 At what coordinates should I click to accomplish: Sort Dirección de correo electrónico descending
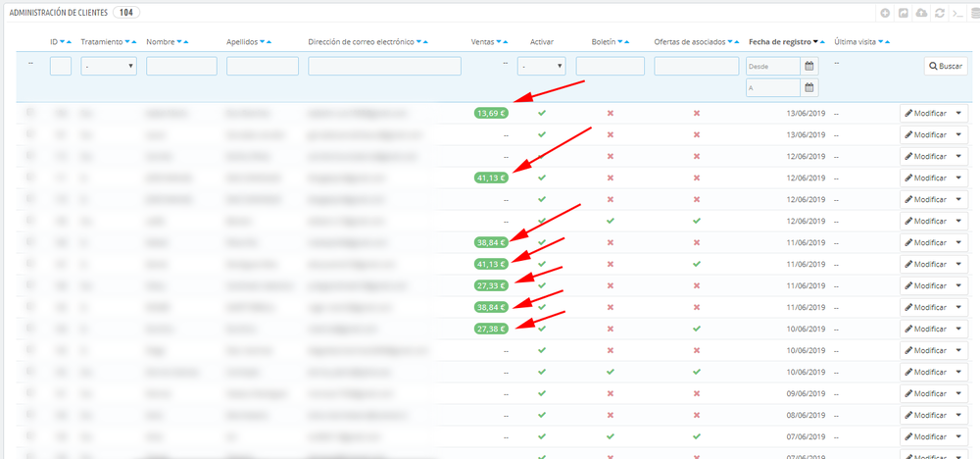pyautogui.click(x=418, y=42)
